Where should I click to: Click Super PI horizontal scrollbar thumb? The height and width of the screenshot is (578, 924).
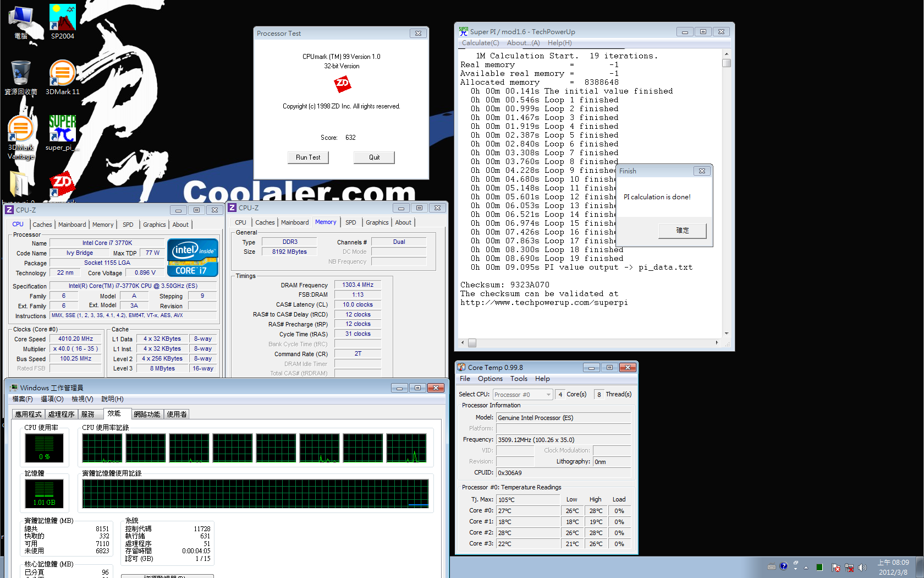coord(472,342)
